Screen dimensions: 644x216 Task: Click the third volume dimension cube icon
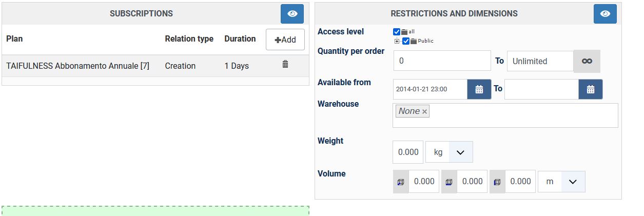[497, 182]
